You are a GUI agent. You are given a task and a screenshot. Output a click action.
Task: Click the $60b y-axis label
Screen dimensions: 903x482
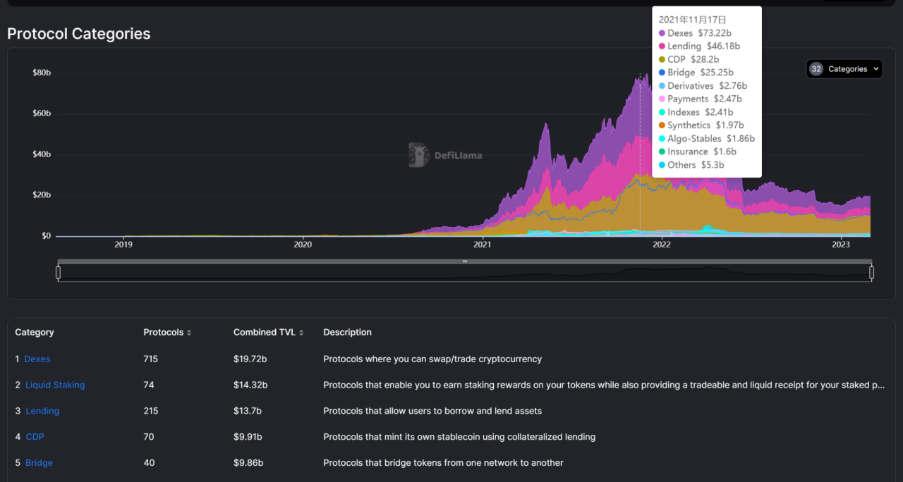click(x=41, y=113)
